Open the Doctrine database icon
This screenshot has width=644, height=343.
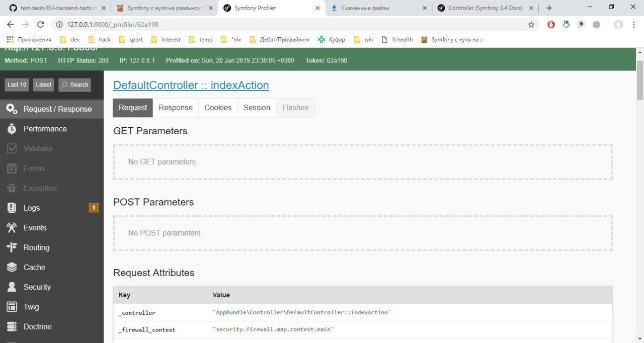pyautogui.click(x=12, y=326)
